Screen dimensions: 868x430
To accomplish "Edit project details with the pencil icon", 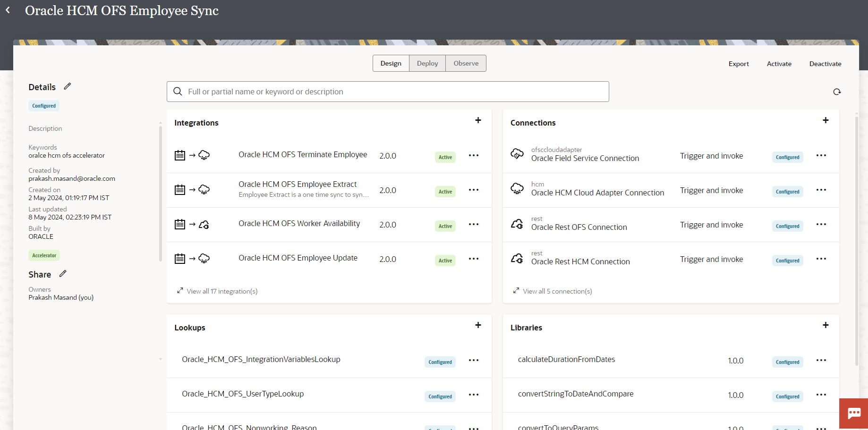I will [68, 86].
